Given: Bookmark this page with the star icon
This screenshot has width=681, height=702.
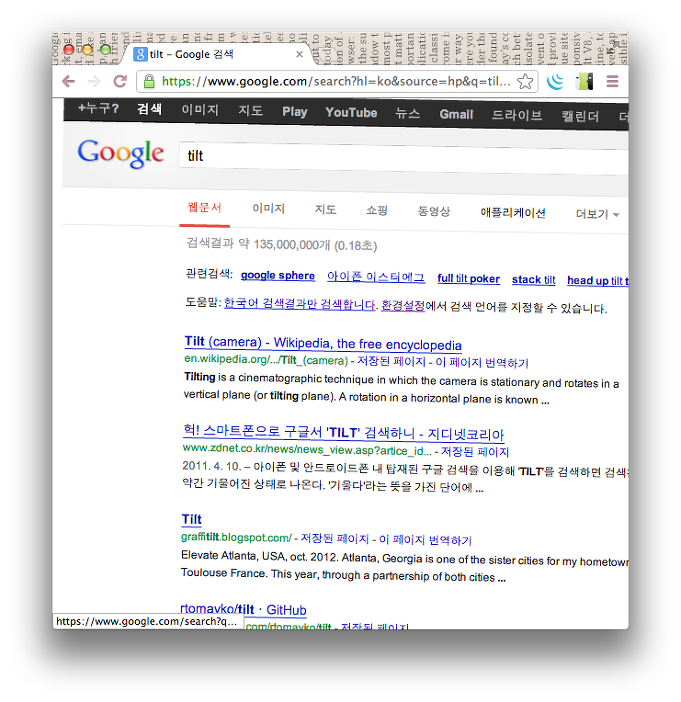Looking at the screenshot, I should pyautogui.click(x=525, y=81).
